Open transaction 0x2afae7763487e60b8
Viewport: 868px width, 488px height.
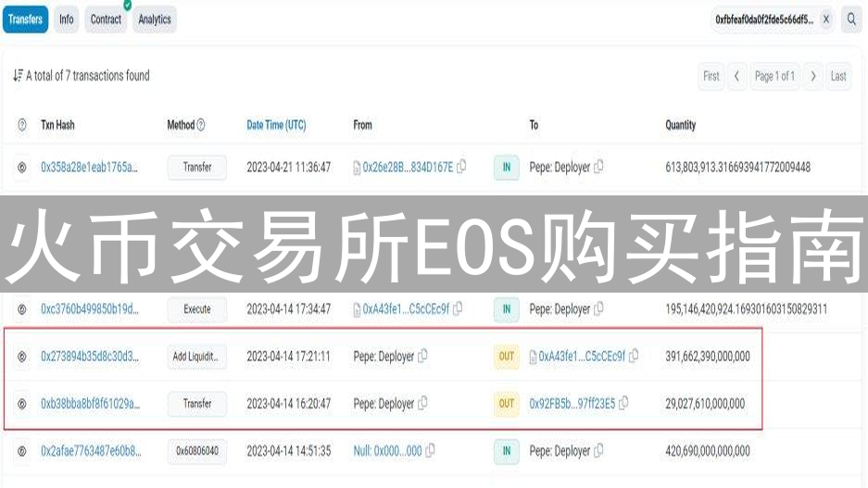(x=91, y=451)
